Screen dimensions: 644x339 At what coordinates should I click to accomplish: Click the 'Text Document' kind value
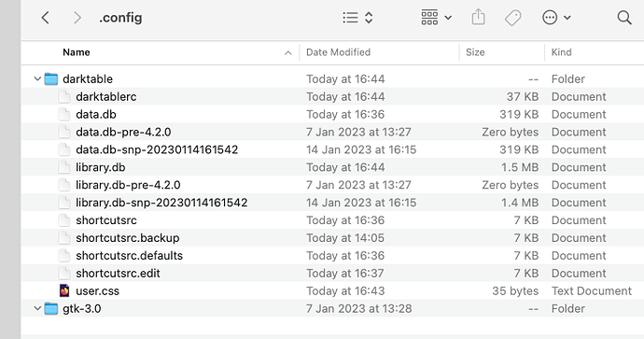point(592,291)
